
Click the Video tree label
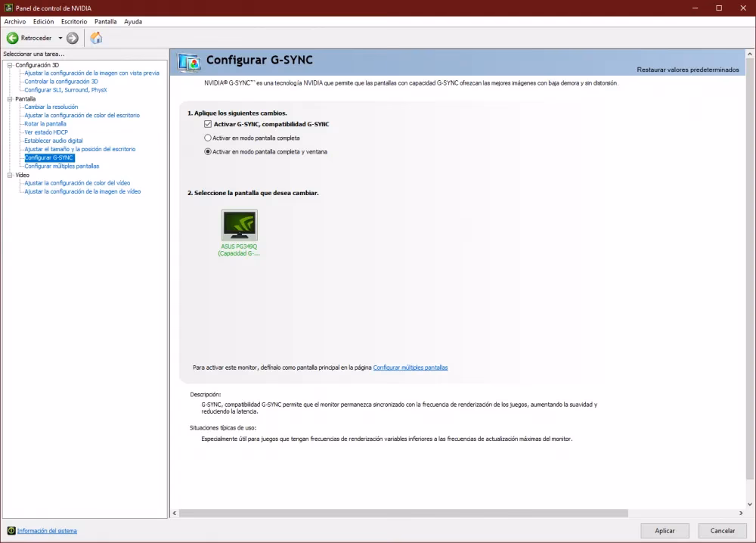22,175
